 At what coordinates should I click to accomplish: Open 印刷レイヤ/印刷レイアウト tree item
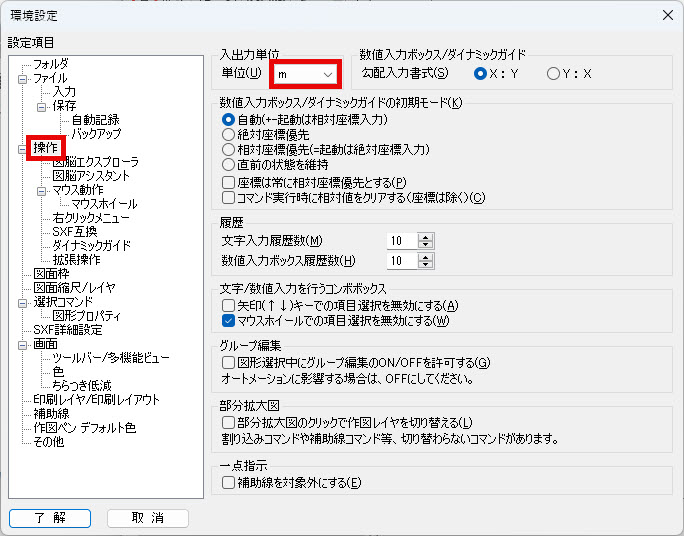[96, 400]
